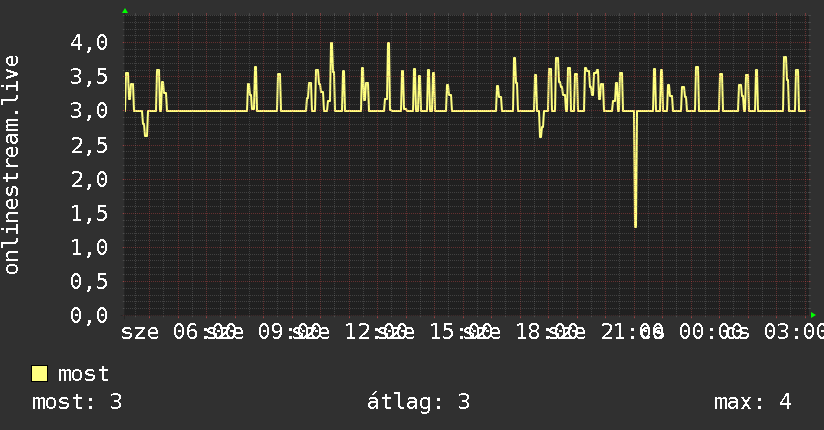Viewport: 824px width, 430px height.
Task: Click the 'max: 4' maximum value
Action: tap(753, 402)
